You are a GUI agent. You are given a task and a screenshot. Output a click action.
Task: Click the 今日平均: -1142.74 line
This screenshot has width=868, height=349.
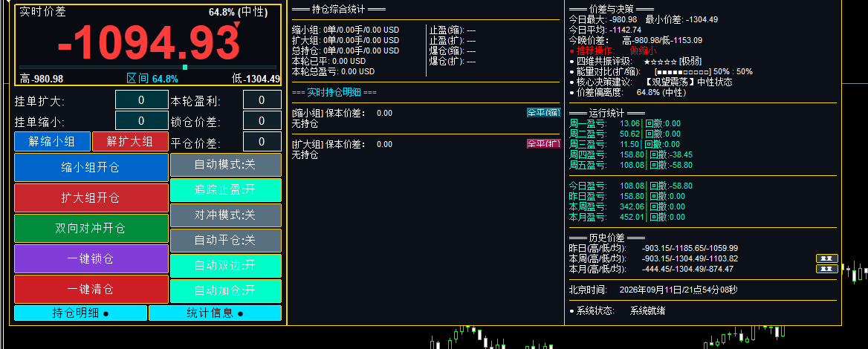click(605, 30)
